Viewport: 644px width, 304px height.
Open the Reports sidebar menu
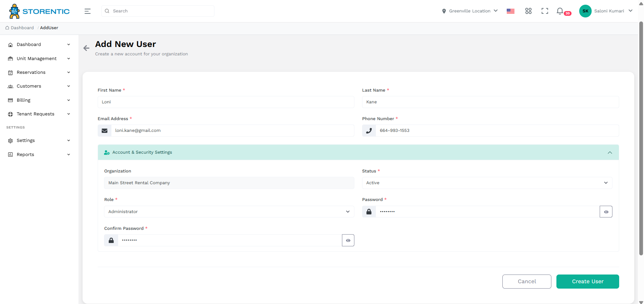point(25,154)
